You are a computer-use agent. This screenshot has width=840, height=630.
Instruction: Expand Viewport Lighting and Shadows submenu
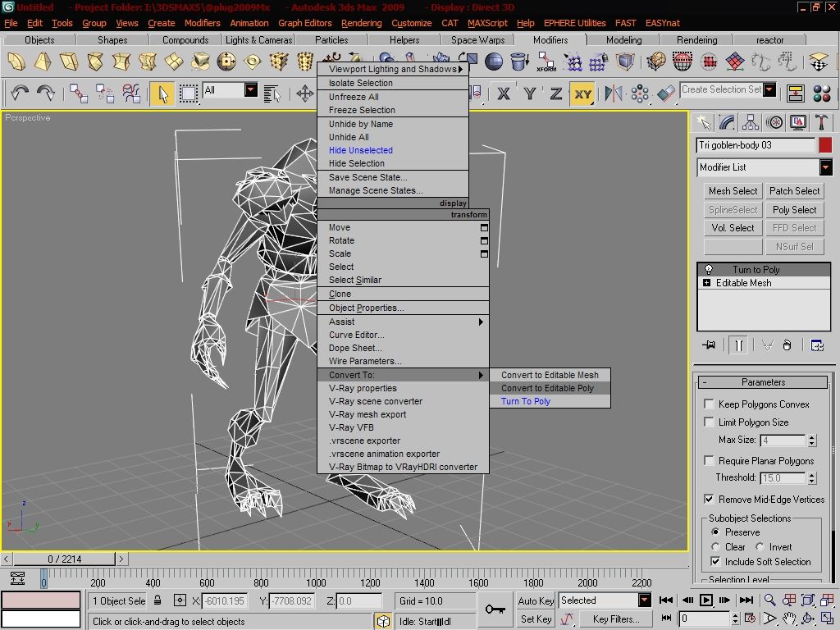pos(393,69)
